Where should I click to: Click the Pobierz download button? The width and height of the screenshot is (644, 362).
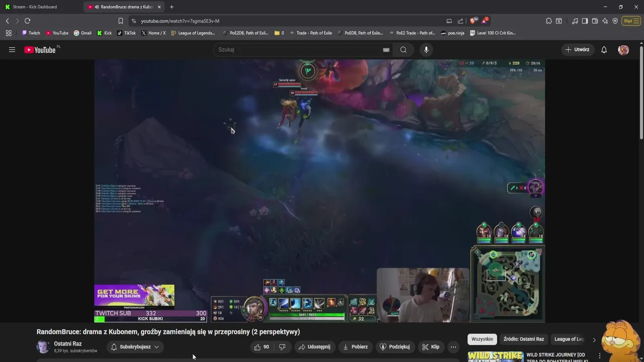click(x=355, y=347)
